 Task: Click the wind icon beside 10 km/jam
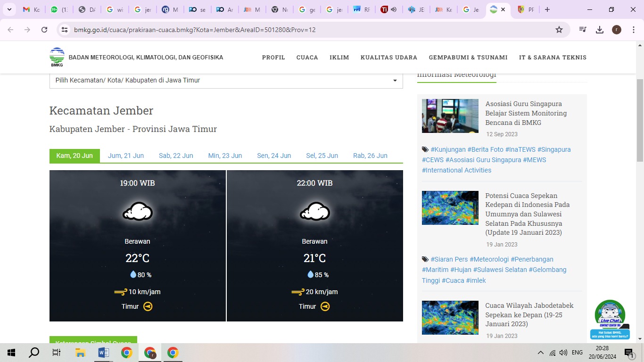pos(121,292)
